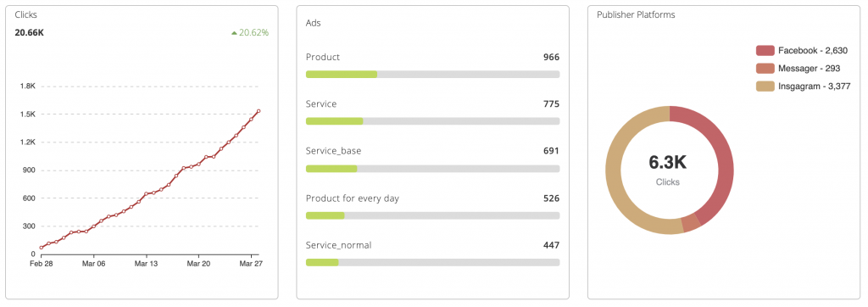
Task: Click the small Messager donut segment
Action: click(690, 223)
